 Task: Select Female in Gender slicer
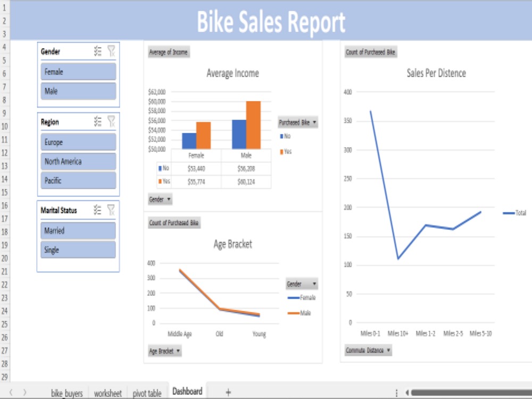pyautogui.click(x=78, y=72)
